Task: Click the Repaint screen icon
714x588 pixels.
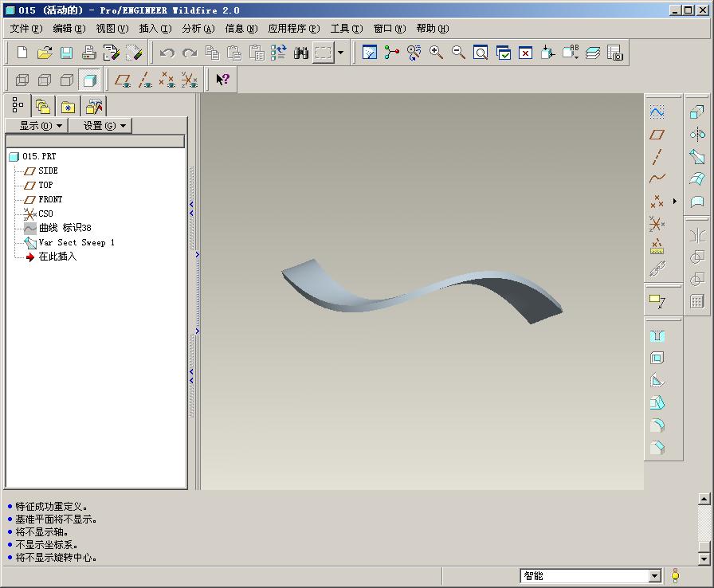Action: pos(369,53)
